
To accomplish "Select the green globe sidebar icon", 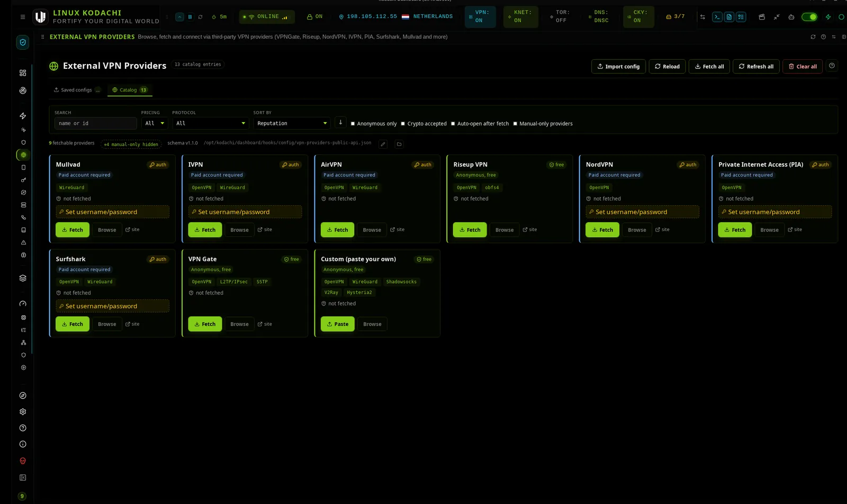I will [x=23, y=155].
